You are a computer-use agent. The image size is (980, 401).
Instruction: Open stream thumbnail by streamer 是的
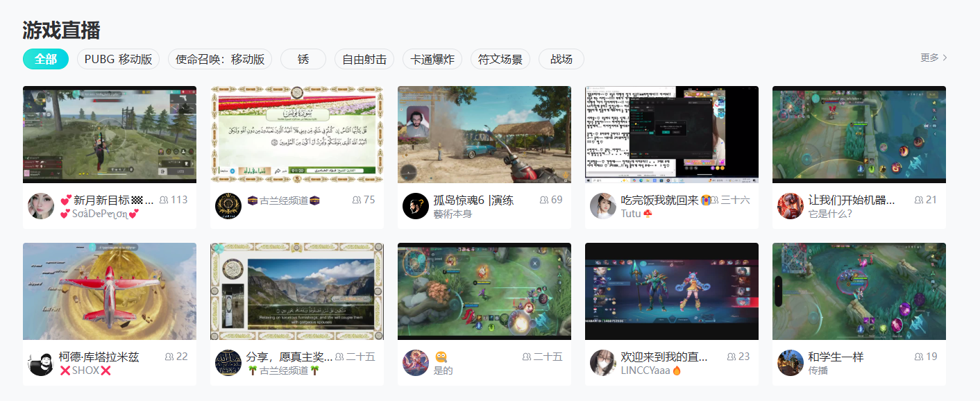(x=484, y=291)
